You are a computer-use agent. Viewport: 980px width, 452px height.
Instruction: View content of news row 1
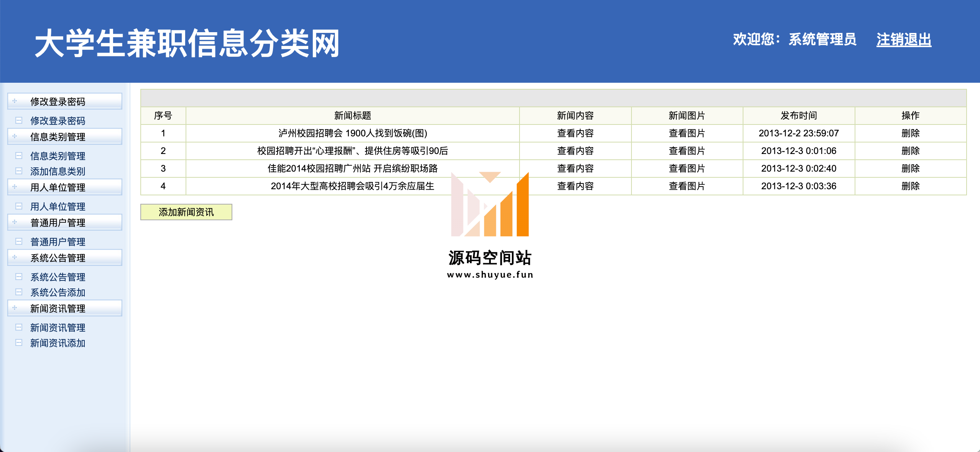(x=575, y=133)
